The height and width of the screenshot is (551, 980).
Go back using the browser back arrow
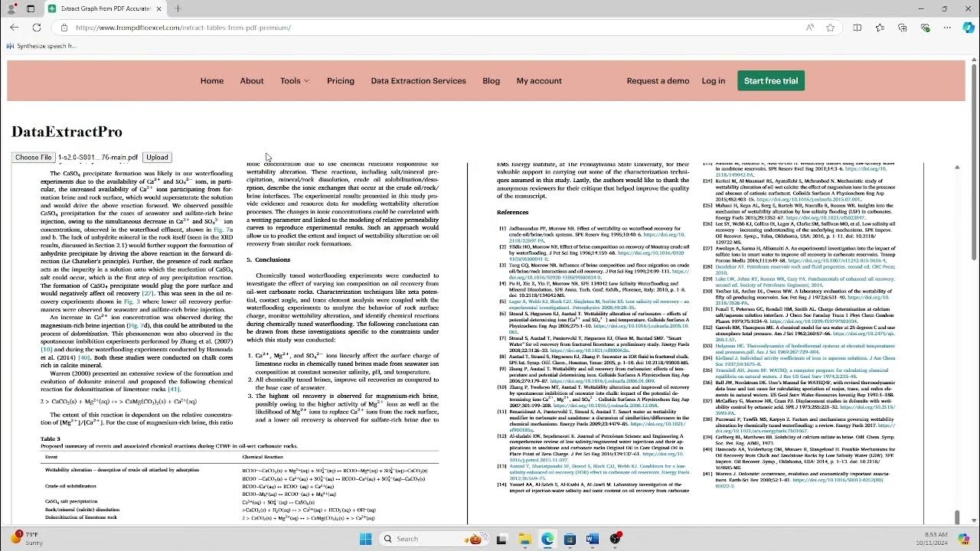tap(14, 28)
